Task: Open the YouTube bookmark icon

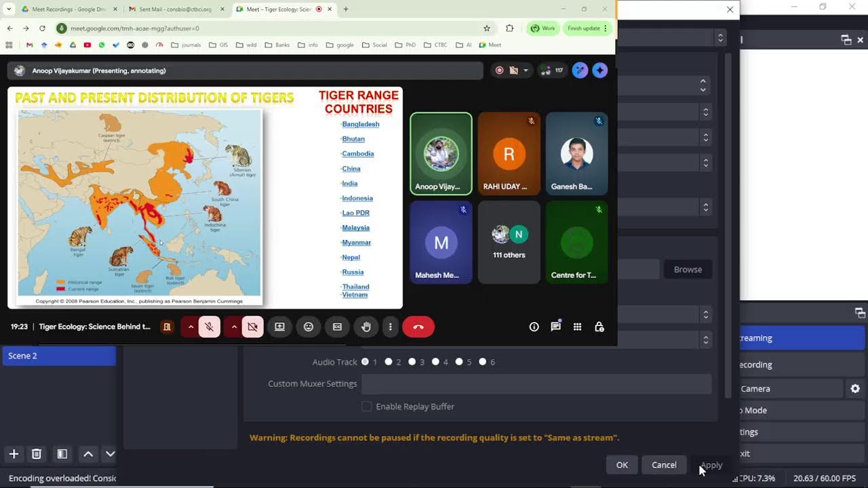Action: point(87,45)
